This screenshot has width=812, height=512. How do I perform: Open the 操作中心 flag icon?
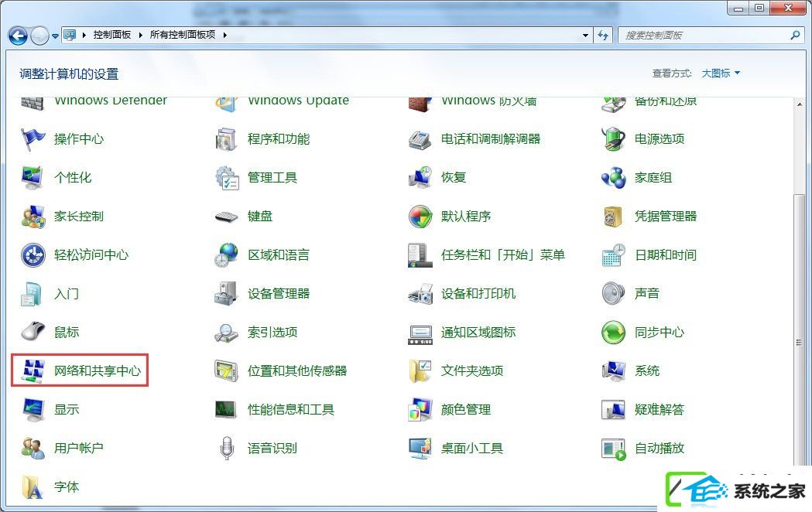33,139
